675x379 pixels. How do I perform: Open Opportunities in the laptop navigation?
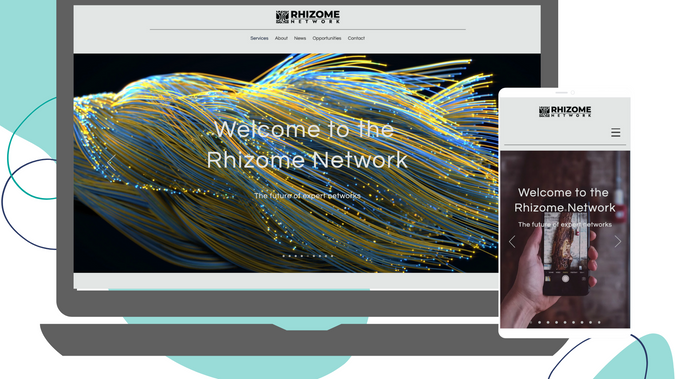click(327, 38)
